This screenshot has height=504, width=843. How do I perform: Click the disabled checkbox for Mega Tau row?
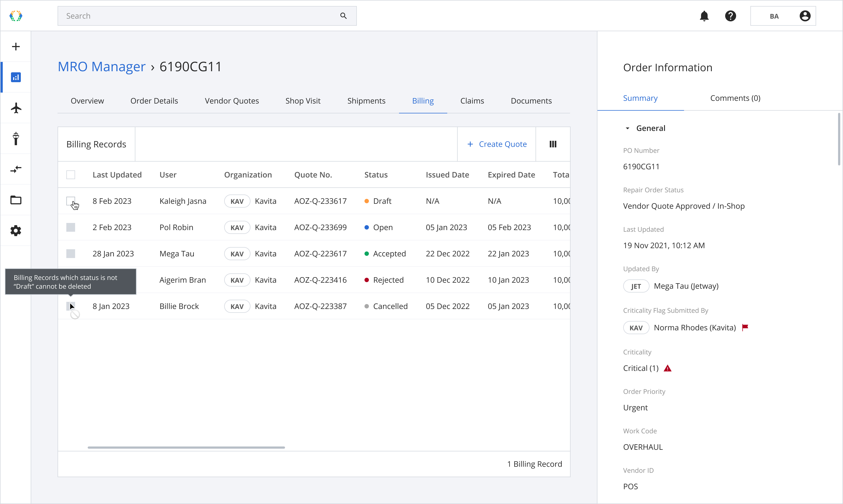pos(71,253)
